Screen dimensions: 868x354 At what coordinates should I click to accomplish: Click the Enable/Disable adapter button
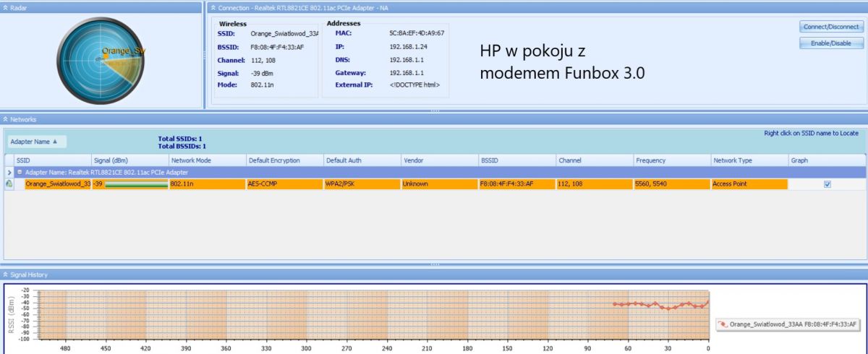pos(831,43)
